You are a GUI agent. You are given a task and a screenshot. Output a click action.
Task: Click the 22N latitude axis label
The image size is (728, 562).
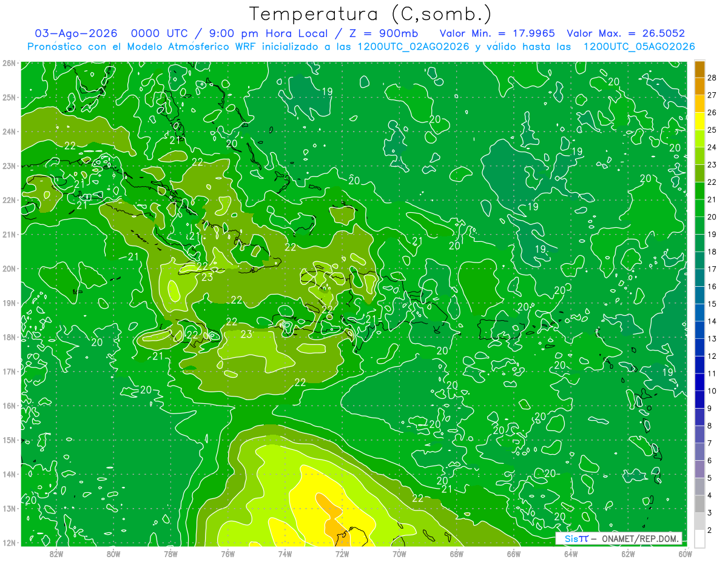(x=9, y=200)
